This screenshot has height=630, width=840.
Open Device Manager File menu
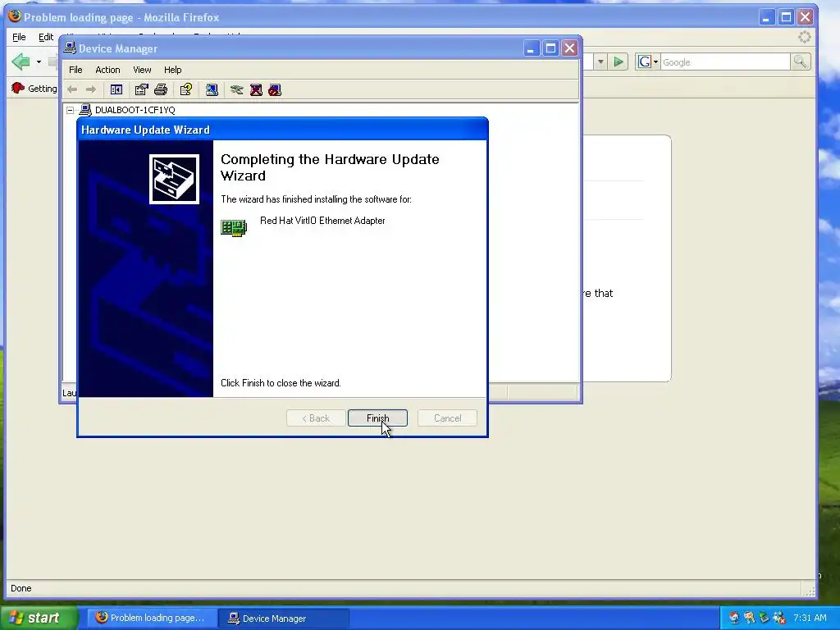tap(75, 70)
